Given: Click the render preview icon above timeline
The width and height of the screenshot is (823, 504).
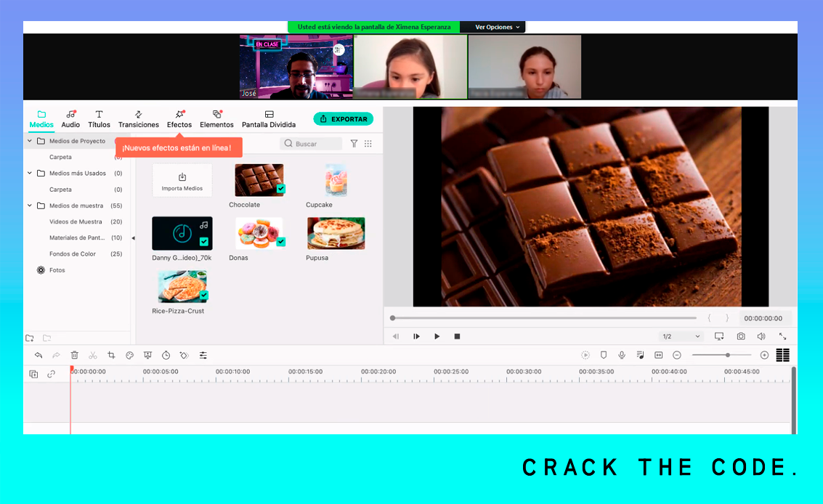Looking at the screenshot, I should (585, 355).
